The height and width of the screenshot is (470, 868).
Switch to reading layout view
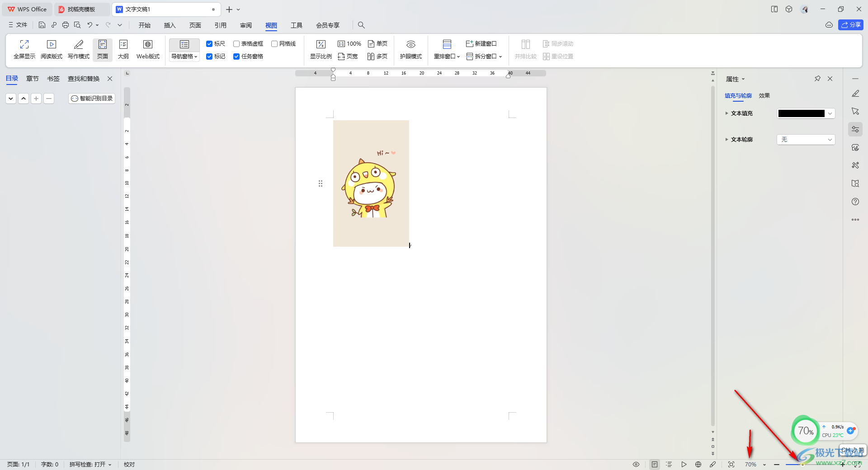(52, 49)
